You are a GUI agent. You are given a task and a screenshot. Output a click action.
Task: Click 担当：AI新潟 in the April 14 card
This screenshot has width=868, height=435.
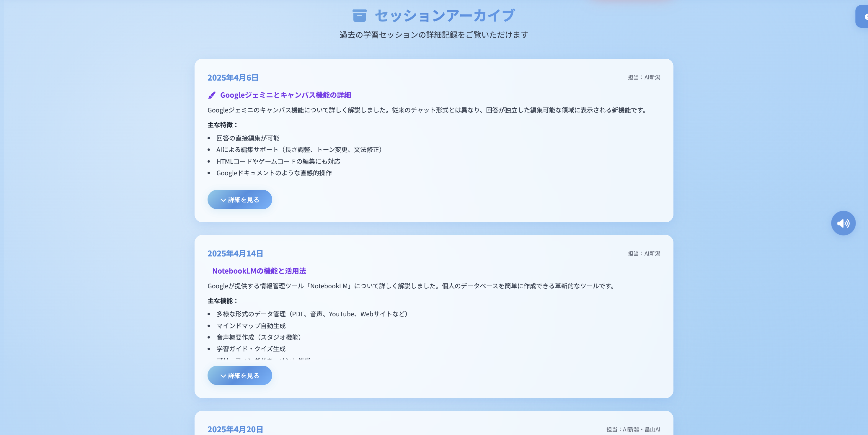[644, 254]
